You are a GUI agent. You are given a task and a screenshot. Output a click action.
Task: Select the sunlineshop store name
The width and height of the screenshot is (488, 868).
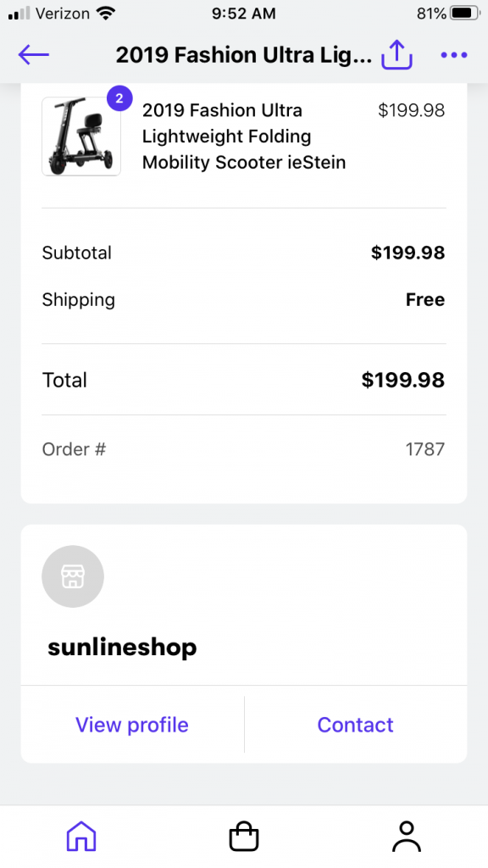(x=122, y=647)
